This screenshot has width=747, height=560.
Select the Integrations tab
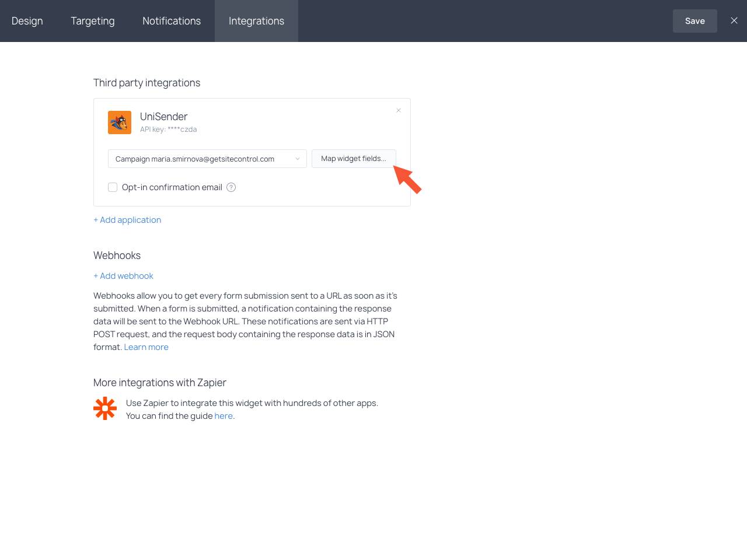[256, 21]
